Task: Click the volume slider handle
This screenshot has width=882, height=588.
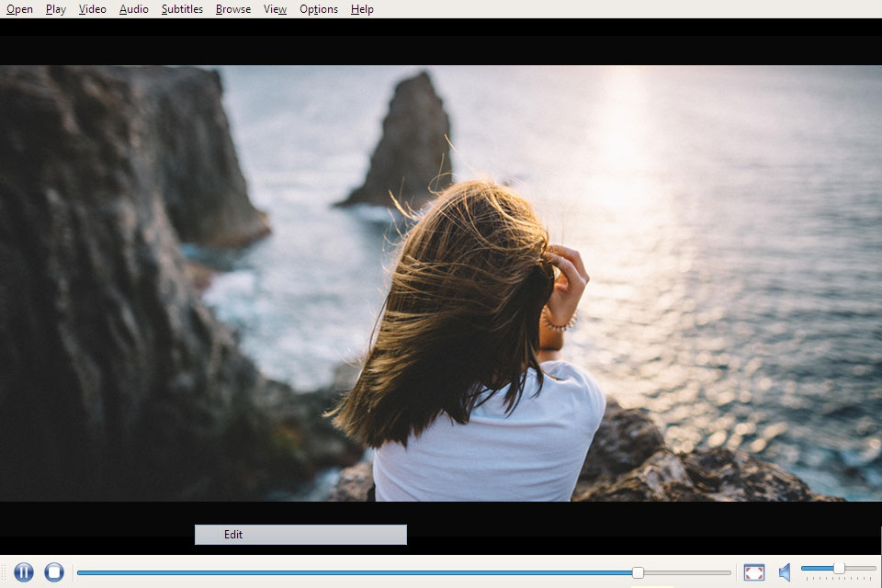Action: click(839, 569)
